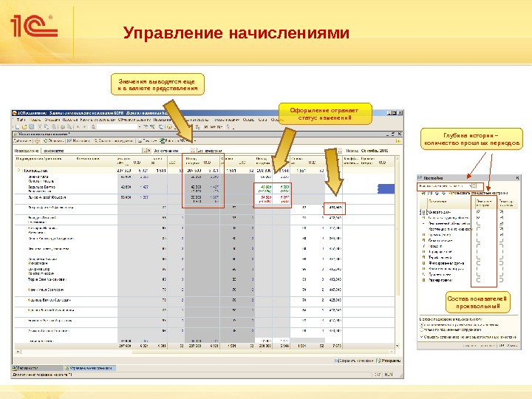Close the Настройка panel with its X
The height and width of the screenshot is (399, 532).
point(518,178)
